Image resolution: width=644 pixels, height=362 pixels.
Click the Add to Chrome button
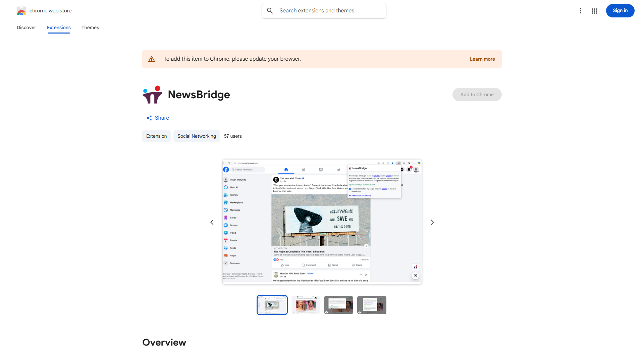[x=477, y=95]
